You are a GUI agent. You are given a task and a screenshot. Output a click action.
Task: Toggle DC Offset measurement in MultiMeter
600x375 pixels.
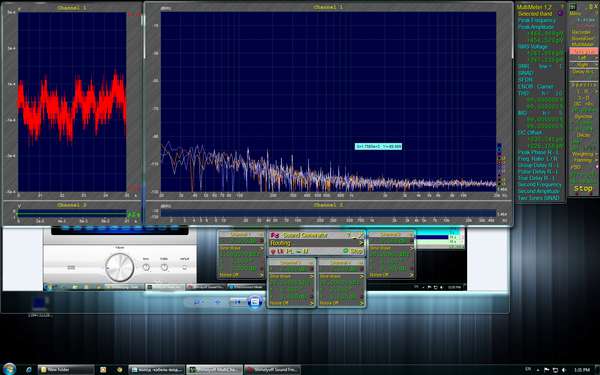(530, 132)
